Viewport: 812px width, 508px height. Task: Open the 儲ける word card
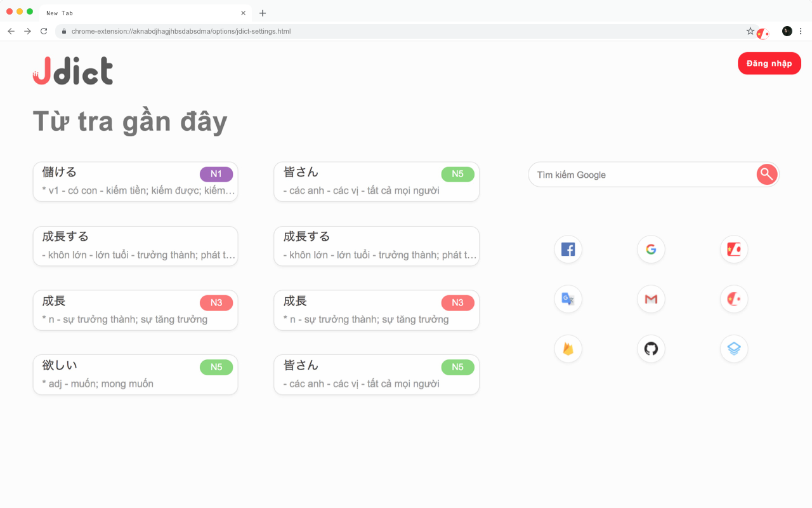pos(136,182)
